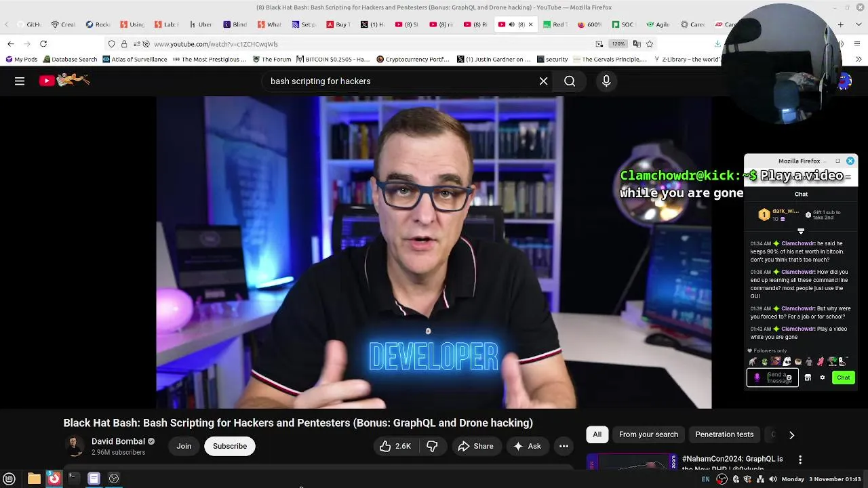Go back in Firefox

tap(11, 43)
